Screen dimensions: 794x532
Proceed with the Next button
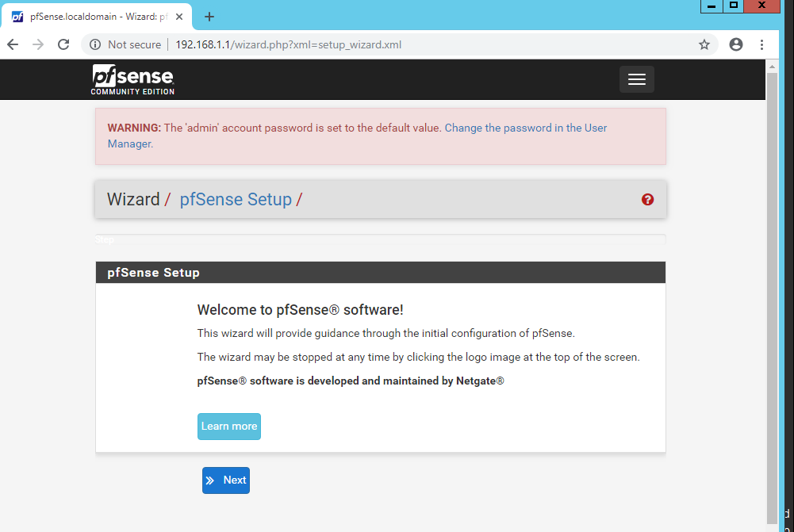click(225, 480)
